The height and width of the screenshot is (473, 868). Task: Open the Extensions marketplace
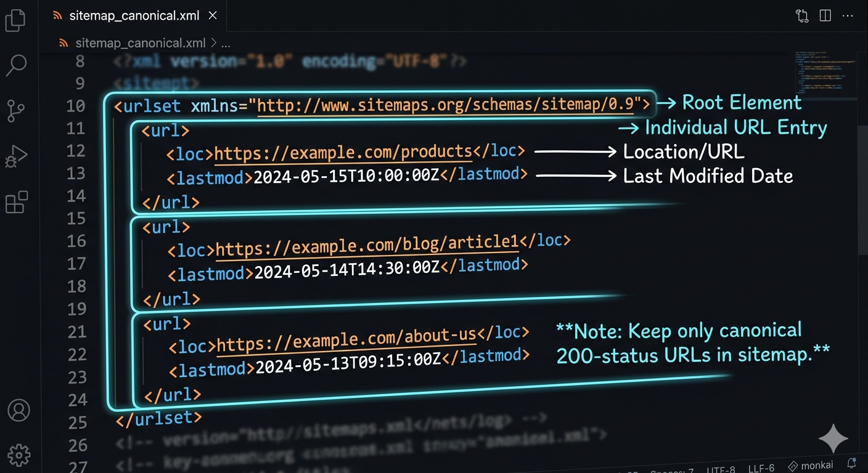pyautogui.click(x=15, y=201)
